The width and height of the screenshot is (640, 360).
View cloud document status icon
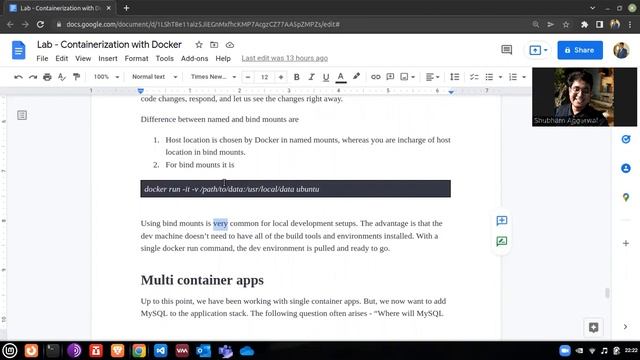point(230,45)
